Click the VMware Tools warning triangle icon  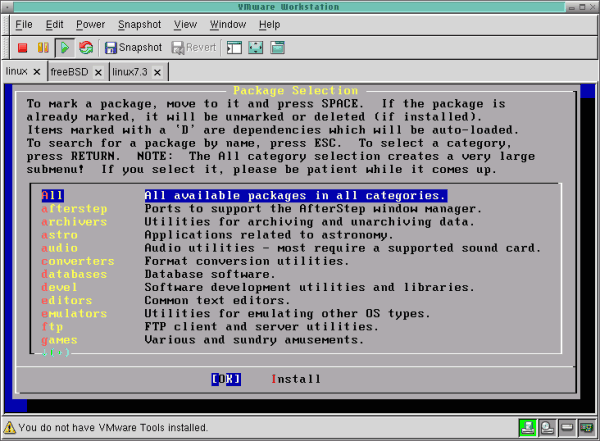click(x=10, y=427)
